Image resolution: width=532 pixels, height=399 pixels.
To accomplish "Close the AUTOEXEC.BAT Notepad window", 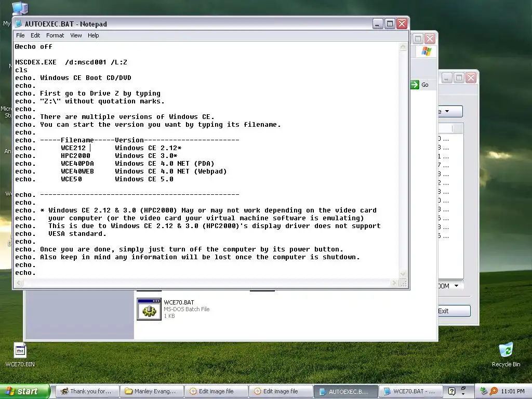I will 402,24.
